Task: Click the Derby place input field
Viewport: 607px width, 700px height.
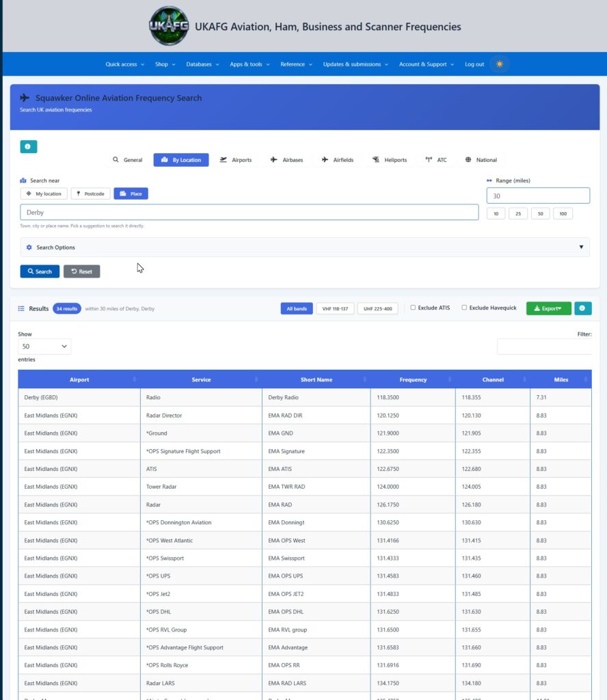Action: [x=249, y=213]
